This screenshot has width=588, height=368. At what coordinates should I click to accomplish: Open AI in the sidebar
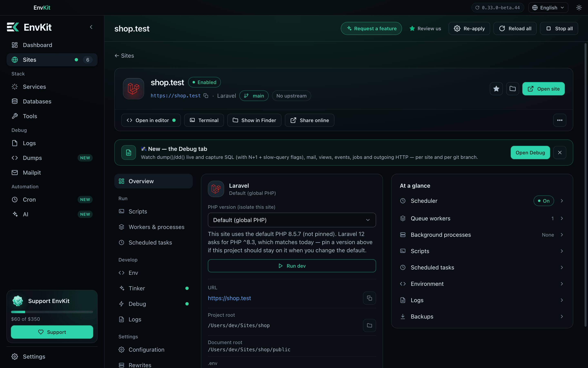[52, 214]
